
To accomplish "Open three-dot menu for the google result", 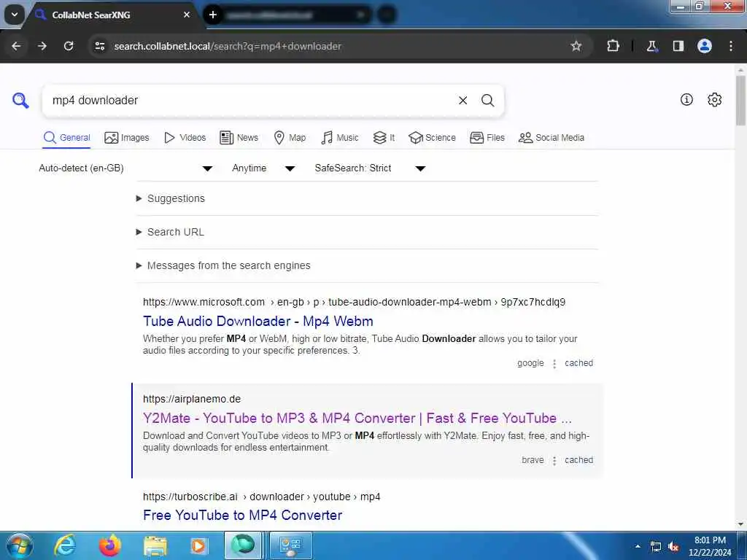I will tap(554, 364).
